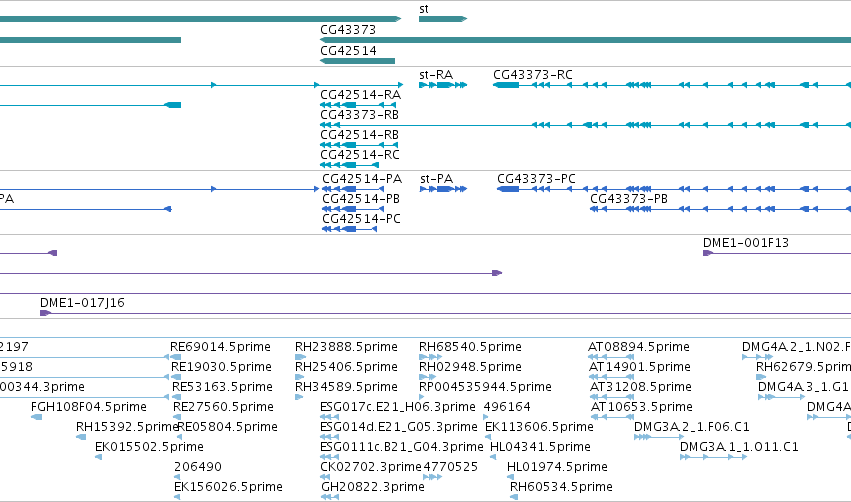
Task: Select the AT08894.5prime EST label
Action: click(x=639, y=347)
